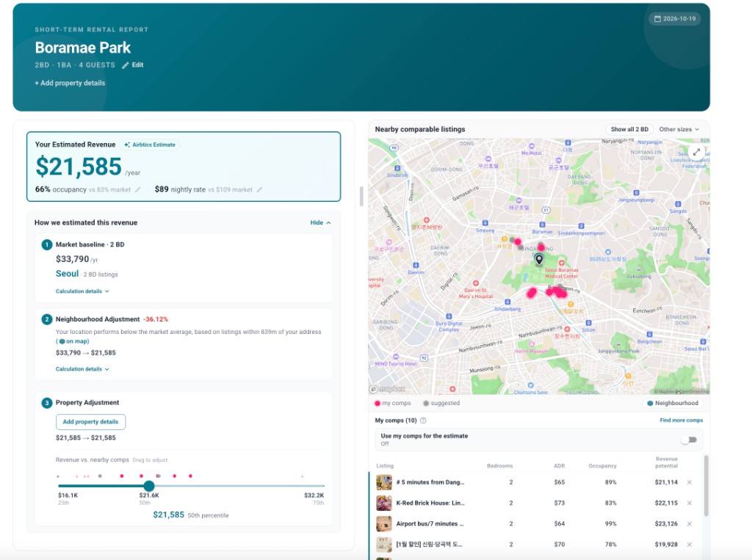Open 5 minutes from Dang listing thumbnail
Image resolution: width=752 pixels, height=560 pixels.
(x=383, y=482)
